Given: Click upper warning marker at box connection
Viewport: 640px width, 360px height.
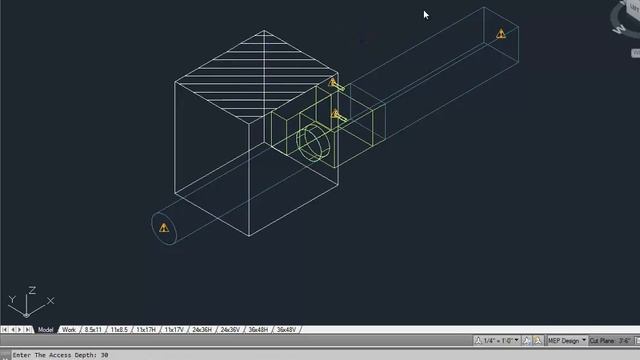Looking at the screenshot, I should (333, 82).
